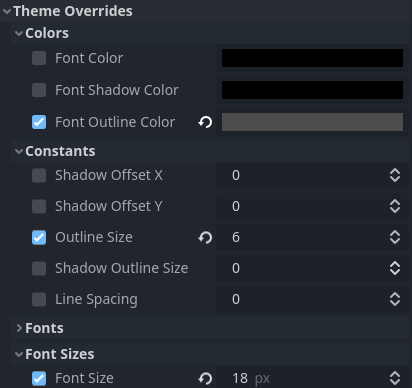This screenshot has width=412, height=388.
Task: Click the Shadow Offset X label
Action: pyautogui.click(x=109, y=175)
